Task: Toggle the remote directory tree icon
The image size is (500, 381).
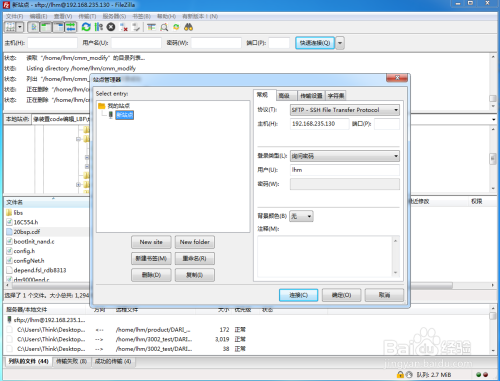Action: point(58,27)
